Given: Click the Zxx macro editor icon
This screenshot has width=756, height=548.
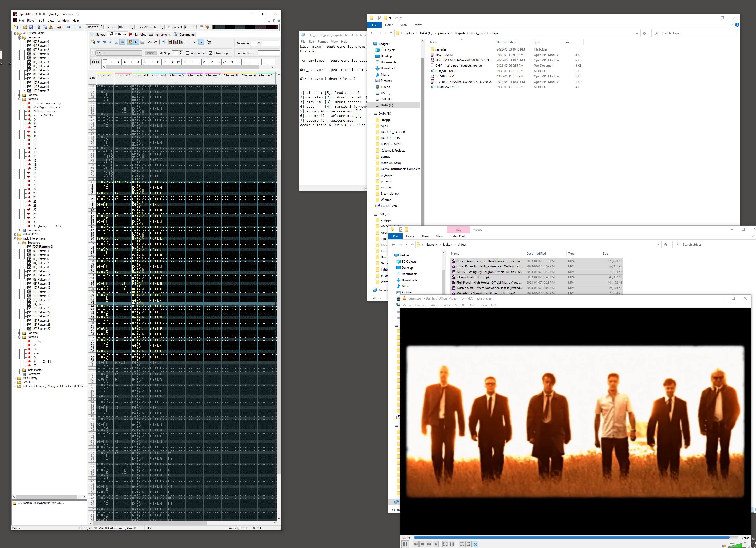Looking at the screenshot, I should [x=150, y=42].
